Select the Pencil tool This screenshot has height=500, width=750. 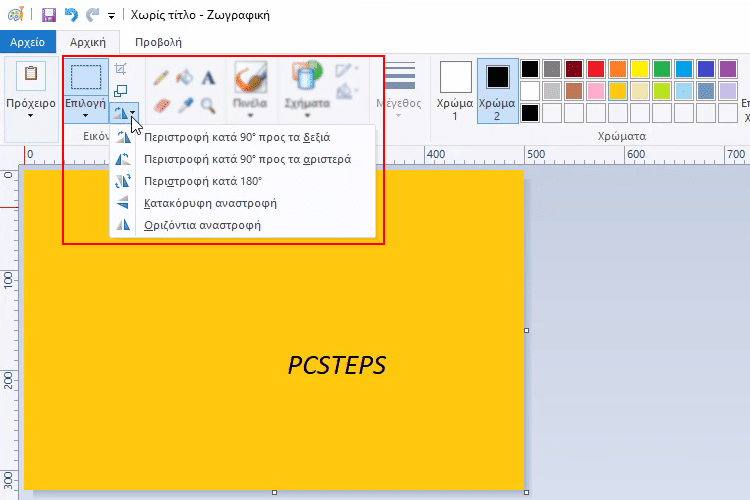coord(161,77)
